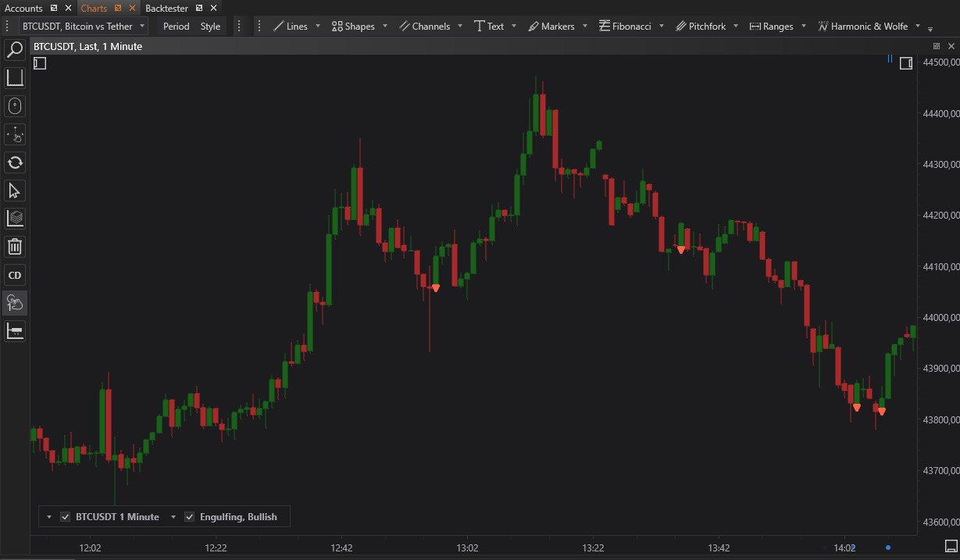The image size is (960, 560).
Task: Click the mouse mode icon
Action: (15, 106)
